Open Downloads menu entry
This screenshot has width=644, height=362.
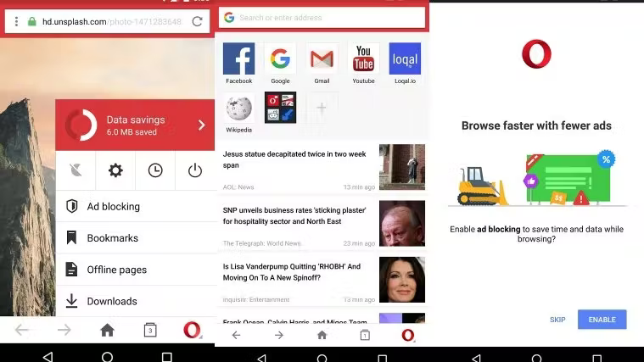coord(135,301)
